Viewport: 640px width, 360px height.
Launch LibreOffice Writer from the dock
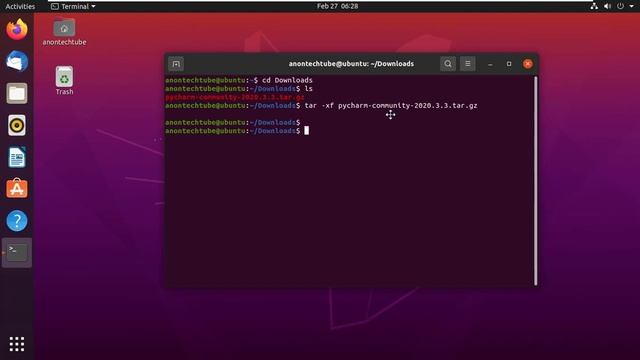17,157
